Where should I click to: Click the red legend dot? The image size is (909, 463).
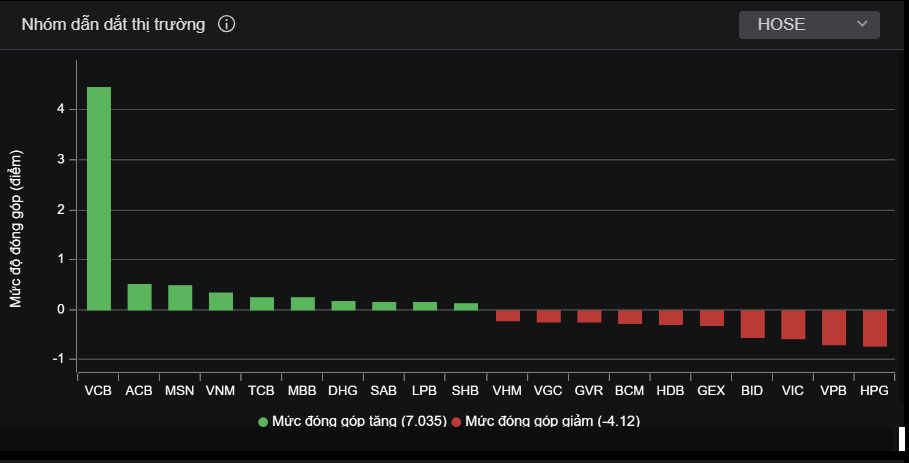click(457, 422)
